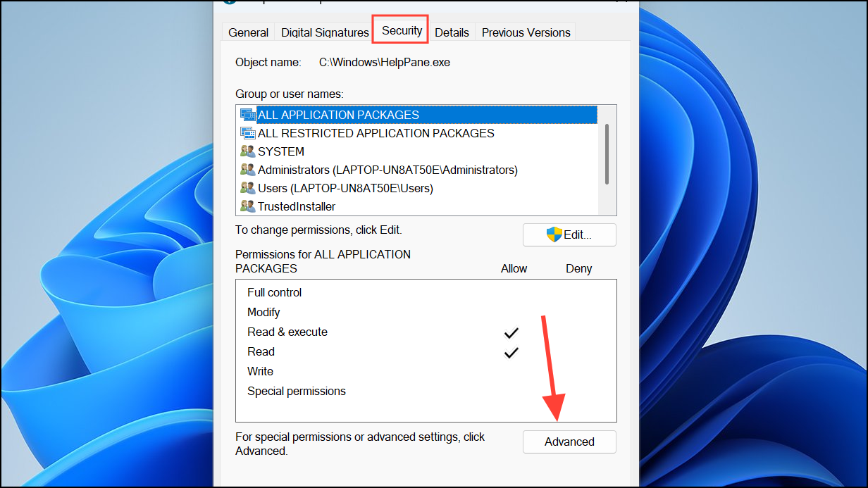Select TrustedInstaller in the group list
This screenshot has width=868, height=488.
pos(296,206)
